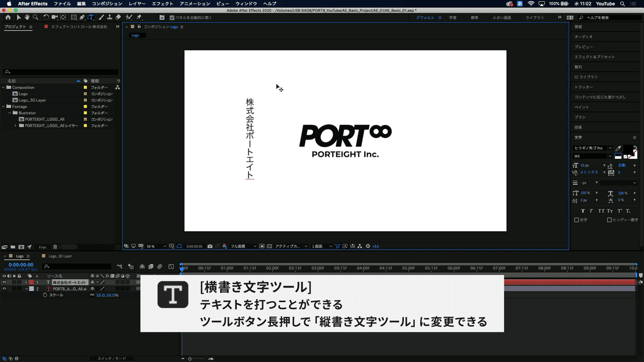Viewport: 644px width, 362px height.
Task: Expand the PORTEIGHT_LOGO_All レイヤー folder
Action: point(16,125)
